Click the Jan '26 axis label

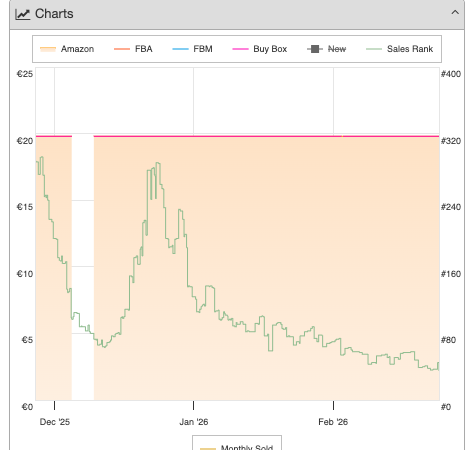pyautogui.click(x=194, y=422)
